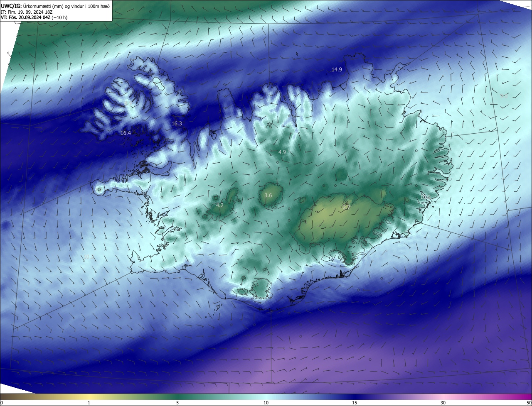Click the 4.9 value on the map
The height and width of the screenshot is (406, 532).
282,152
